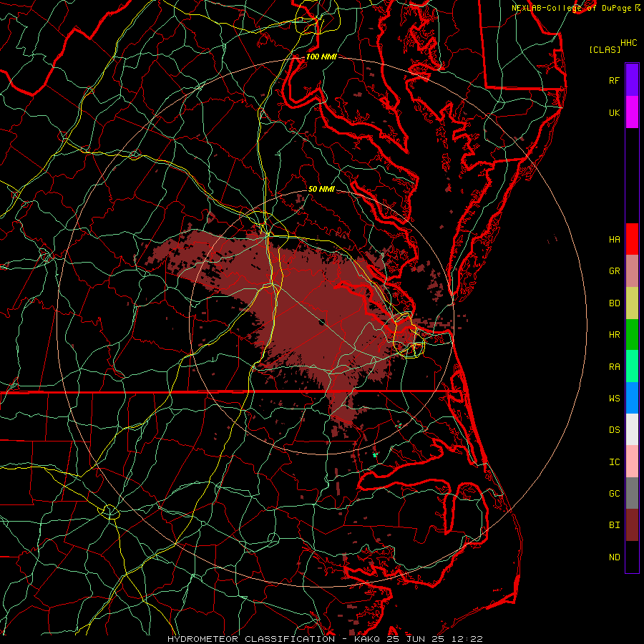Screen dimensions: 644x644
Task: Click the GC gray legend swatch
Action: 632,493
